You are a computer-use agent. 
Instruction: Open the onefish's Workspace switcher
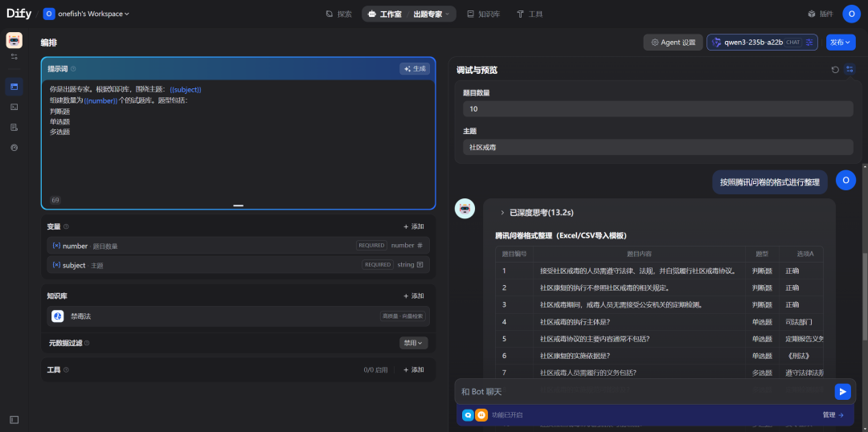tap(87, 14)
